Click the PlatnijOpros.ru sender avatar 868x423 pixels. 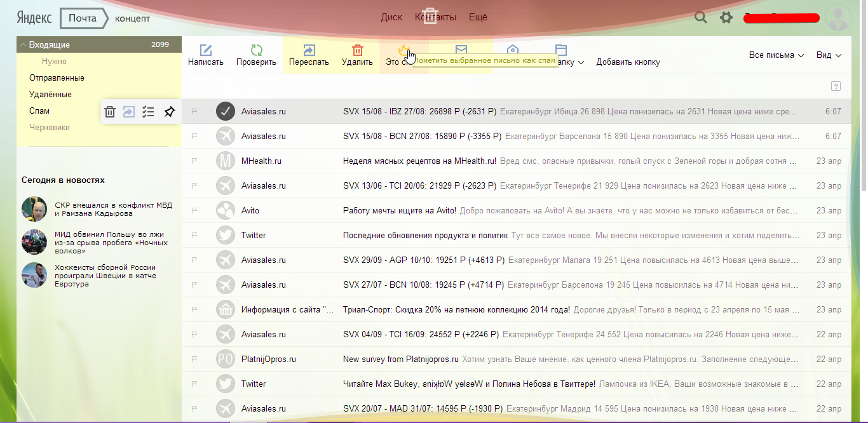[x=226, y=359]
